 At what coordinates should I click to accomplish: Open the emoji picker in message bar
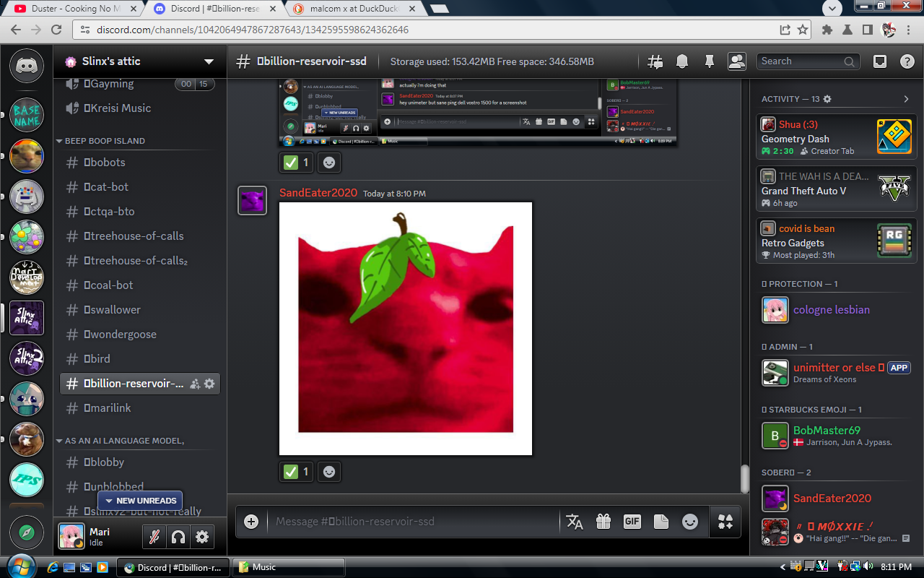690,522
